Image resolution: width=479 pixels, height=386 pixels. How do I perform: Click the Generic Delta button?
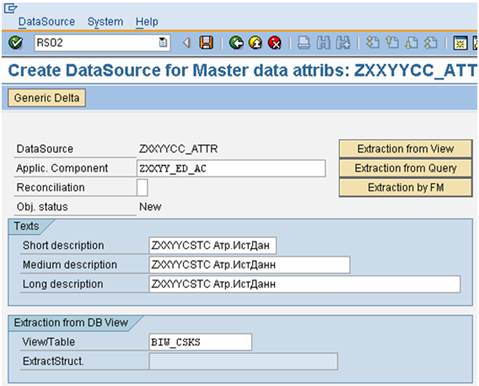[x=47, y=98]
